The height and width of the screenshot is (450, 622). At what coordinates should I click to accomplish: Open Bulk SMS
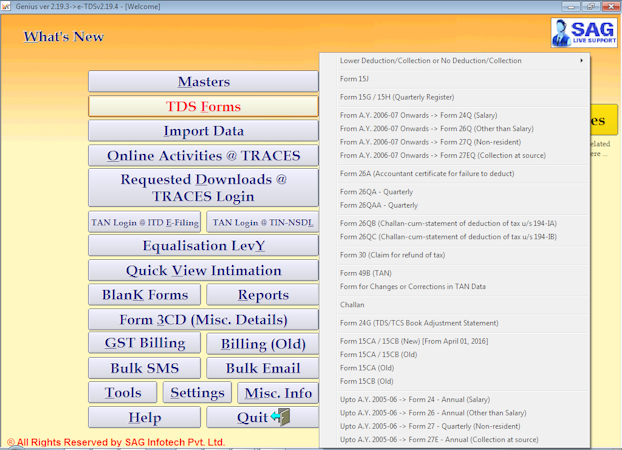tap(144, 368)
